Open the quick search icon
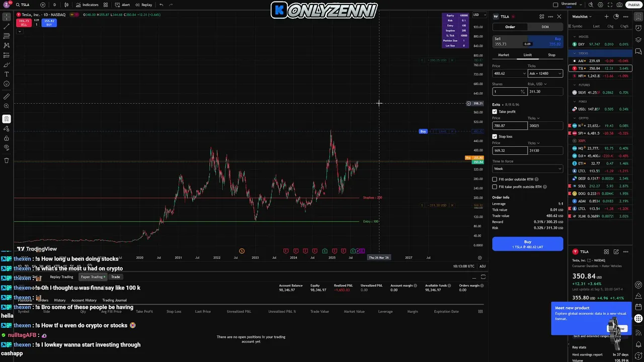Viewport: 644px width, 362px height. [x=592, y=5]
